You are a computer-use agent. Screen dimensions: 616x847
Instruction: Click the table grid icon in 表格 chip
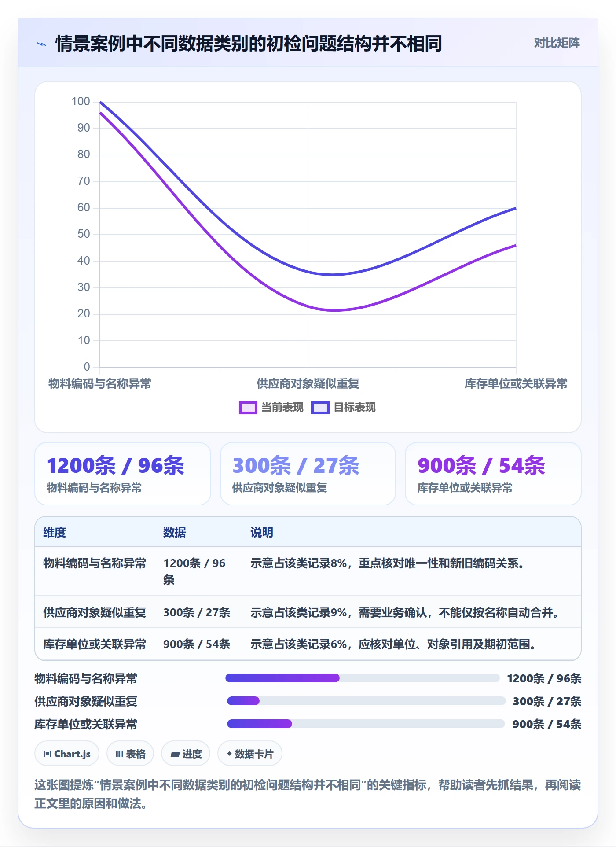click(x=119, y=754)
